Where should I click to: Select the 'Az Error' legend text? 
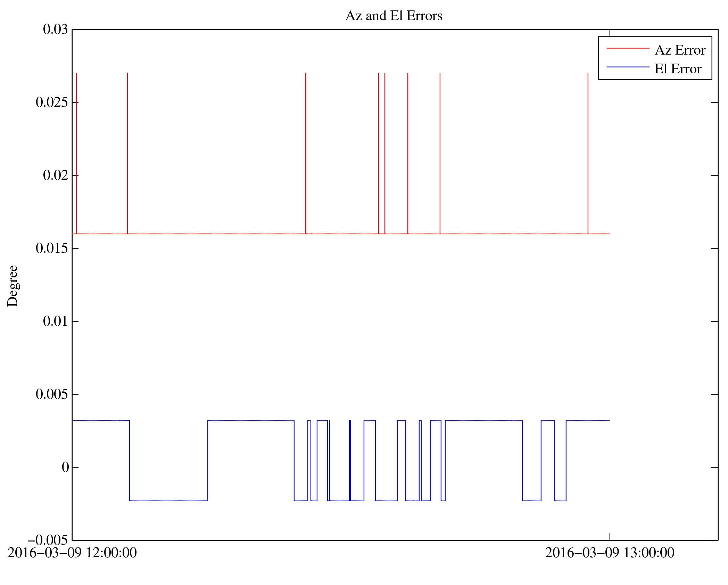click(x=680, y=50)
